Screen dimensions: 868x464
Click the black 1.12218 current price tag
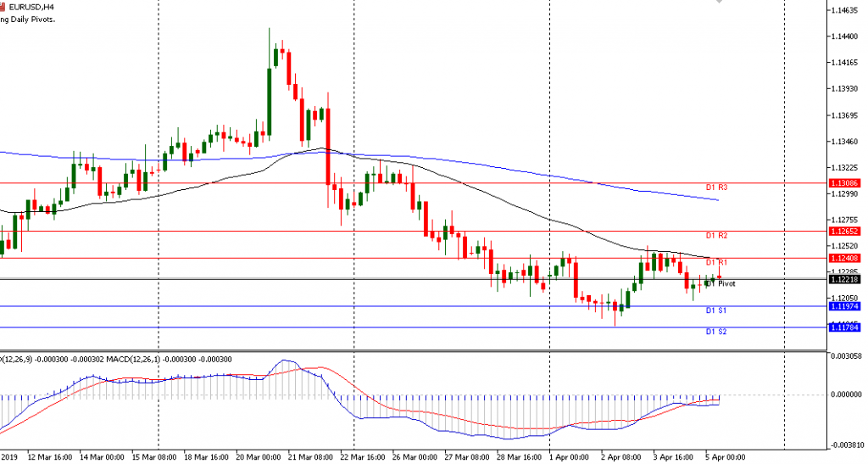click(844, 280)
